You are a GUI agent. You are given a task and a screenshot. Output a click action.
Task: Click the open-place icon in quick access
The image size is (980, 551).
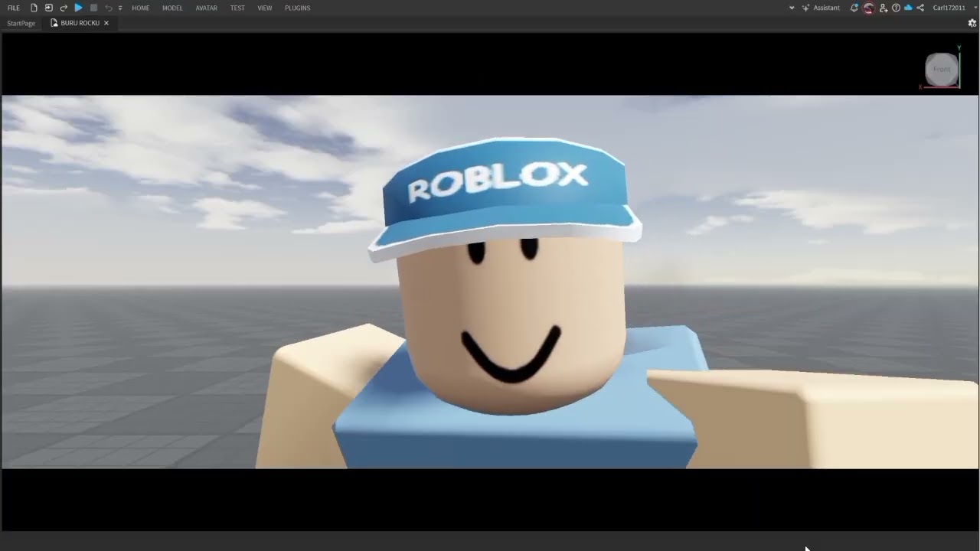coord(49,8)
